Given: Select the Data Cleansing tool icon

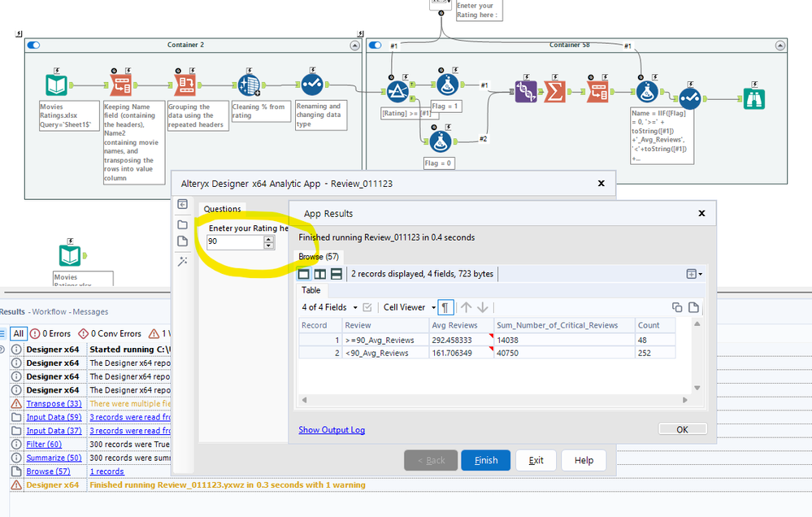Looking at the screenshot, I should (249, 85).
